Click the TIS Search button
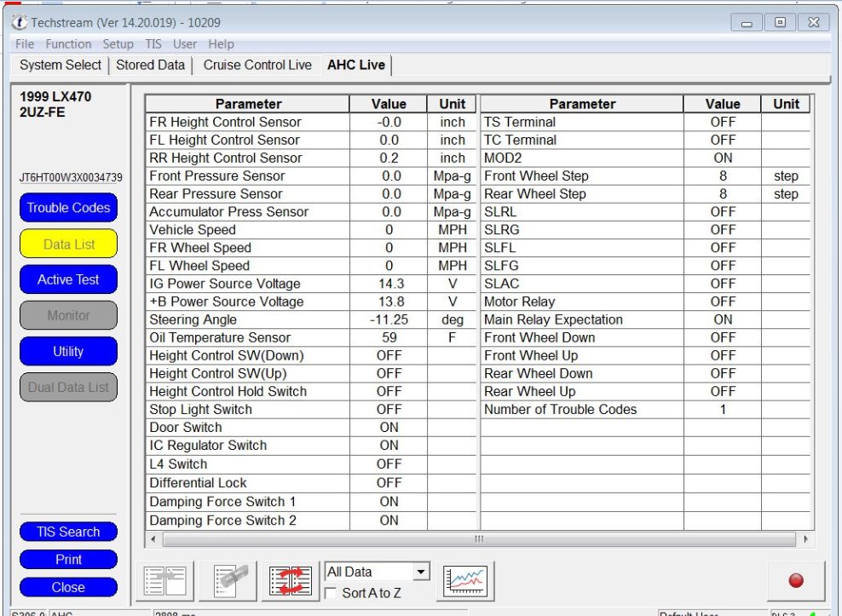 coord(68,532)
